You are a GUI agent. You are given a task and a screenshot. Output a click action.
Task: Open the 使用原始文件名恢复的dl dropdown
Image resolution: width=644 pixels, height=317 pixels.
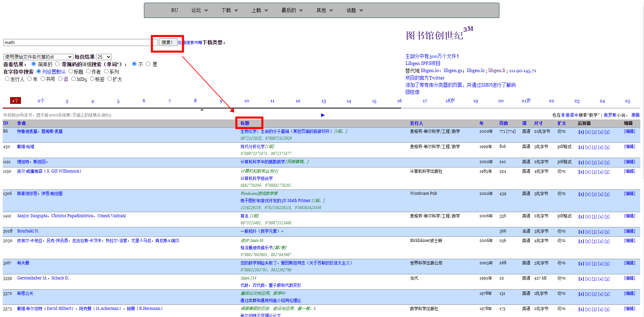38,57
